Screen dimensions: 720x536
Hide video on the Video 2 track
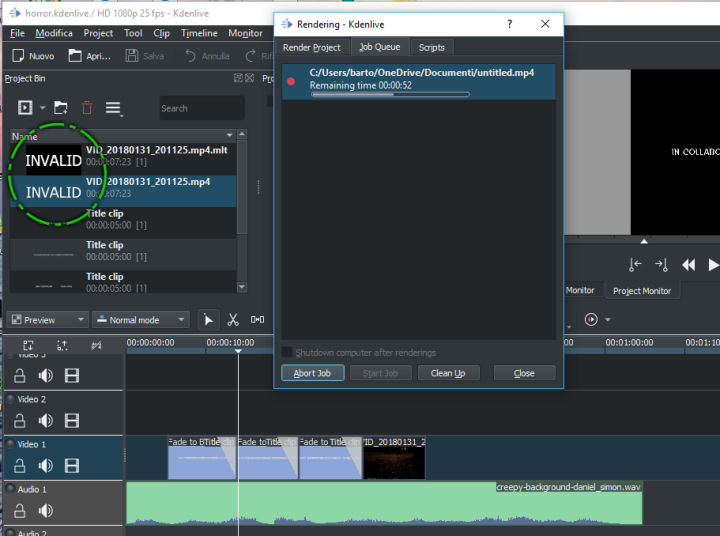(72, 421)
